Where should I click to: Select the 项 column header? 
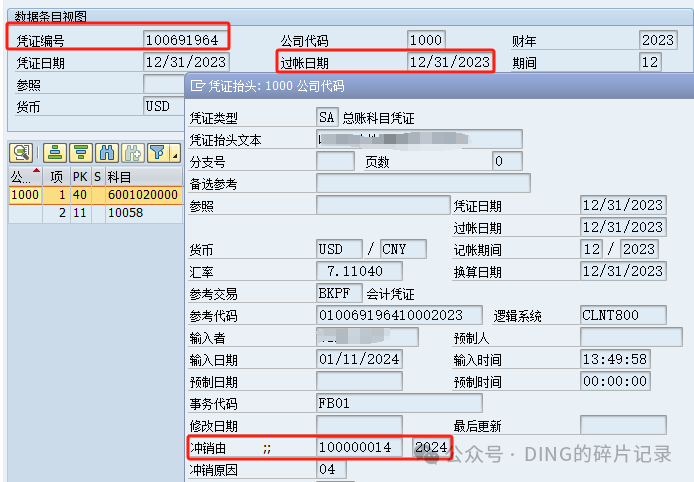56,177
